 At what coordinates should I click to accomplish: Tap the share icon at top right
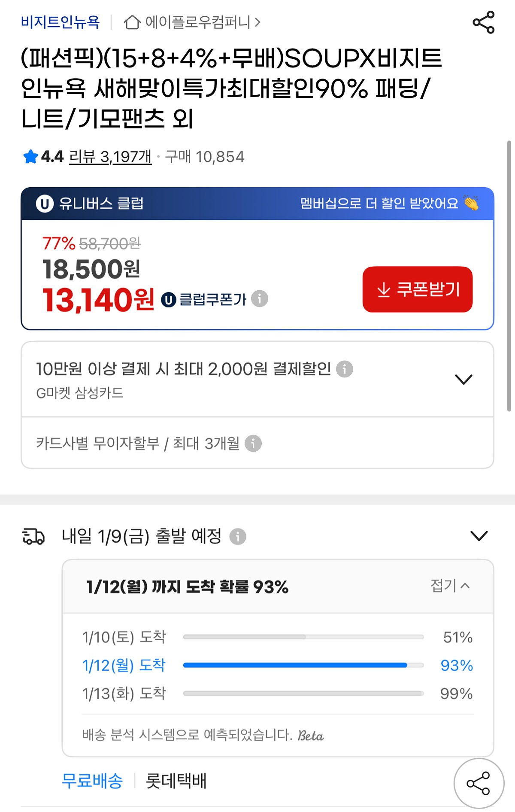click(483, 22)
